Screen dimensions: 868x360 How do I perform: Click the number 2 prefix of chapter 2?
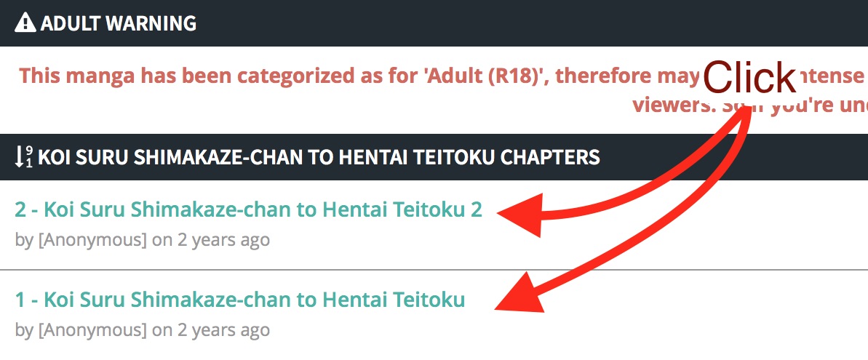20,209
